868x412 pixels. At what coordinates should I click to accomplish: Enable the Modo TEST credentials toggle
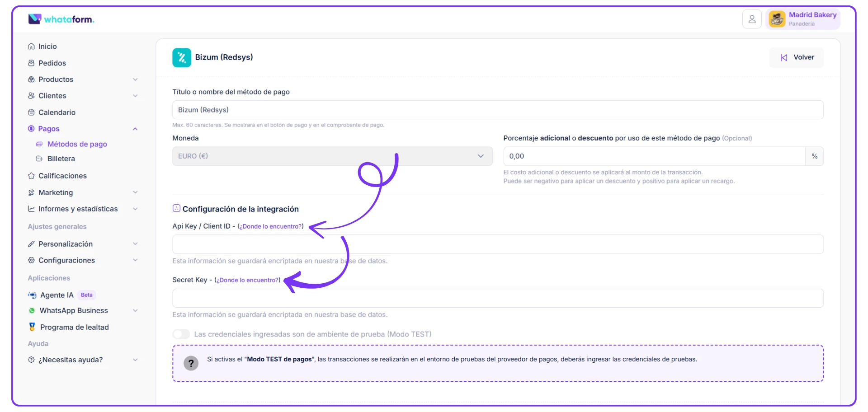click(x=181, y=334)
